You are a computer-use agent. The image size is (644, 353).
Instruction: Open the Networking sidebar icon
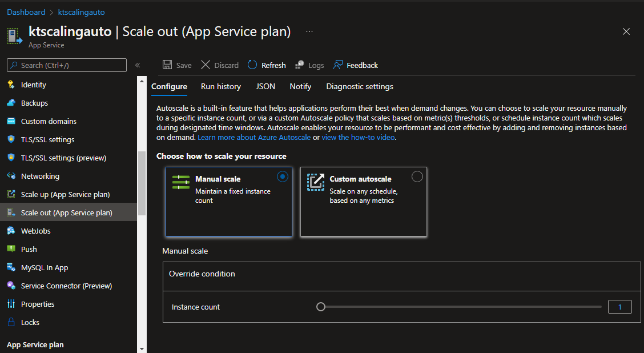[11, 176]
